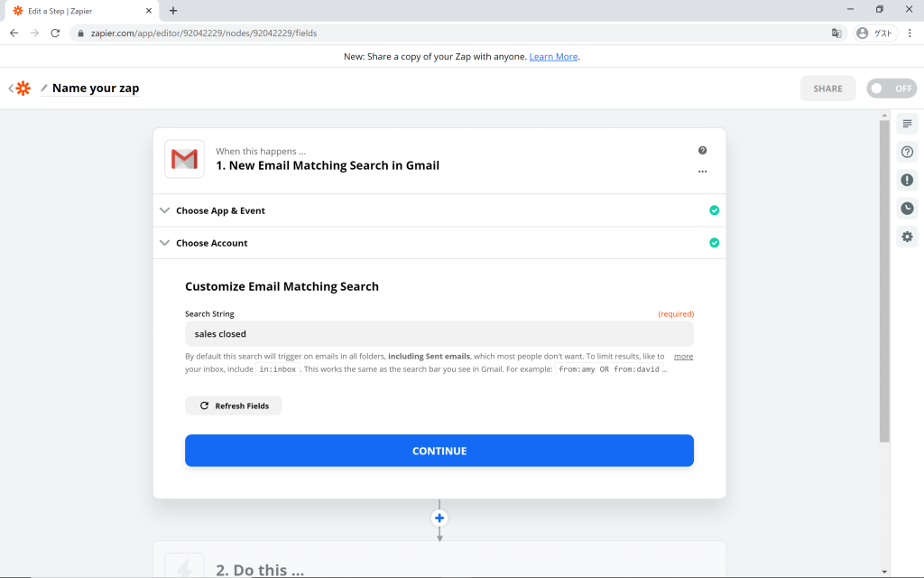The image size is (924, 578).
Task: Click the SHARE button
Action: click(827, 89)
